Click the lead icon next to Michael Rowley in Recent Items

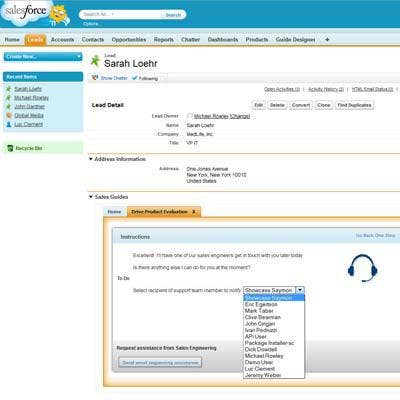[x=9, y=98]
